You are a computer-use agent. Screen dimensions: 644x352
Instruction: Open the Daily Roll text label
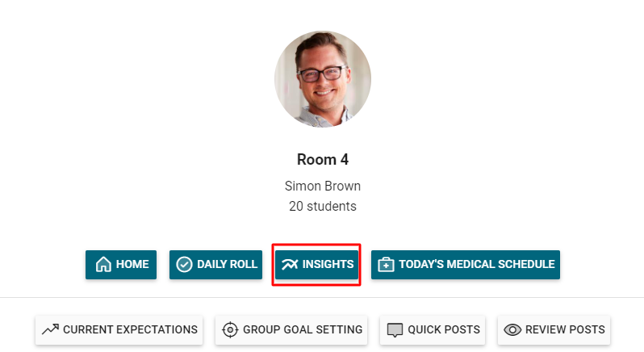pyautogui.click(x=227, y=265)
